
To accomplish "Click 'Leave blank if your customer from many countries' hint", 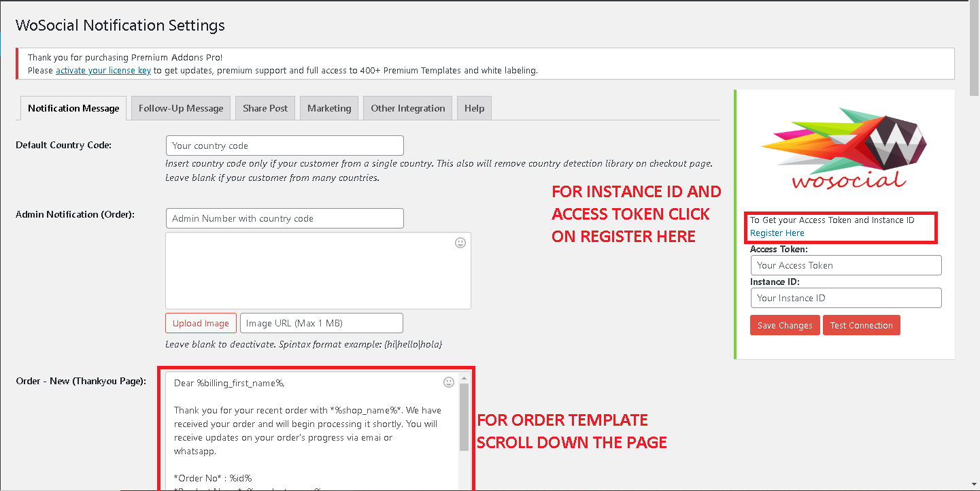I will click(x=272, y=177).
